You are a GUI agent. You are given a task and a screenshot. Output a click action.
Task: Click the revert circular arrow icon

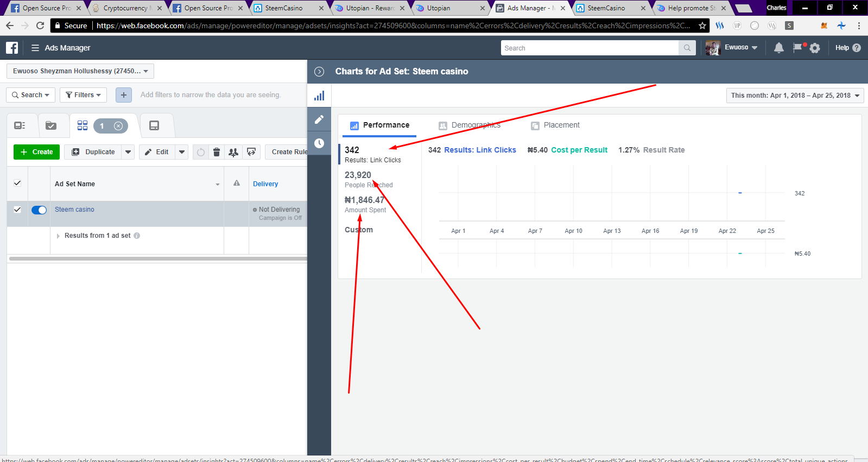[x=201, y=152]
